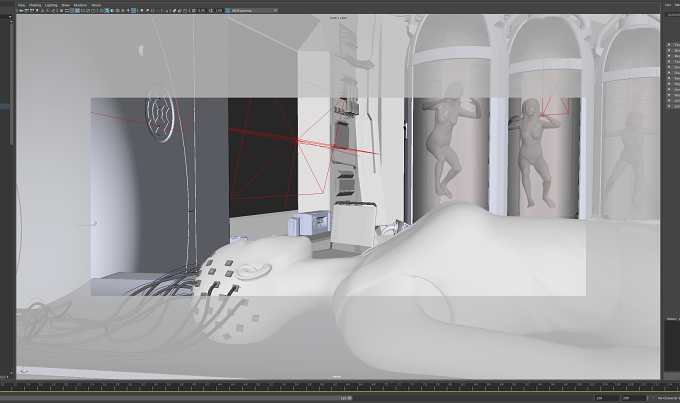
Task: Click the Use All Lights icon
Action: pos(128,10)
